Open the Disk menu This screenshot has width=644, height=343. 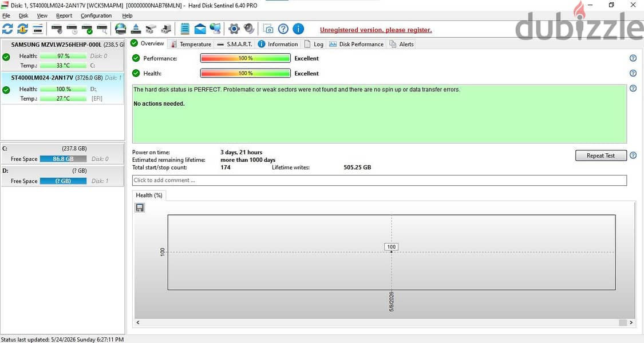pyautogui.click(x=23, y=15)
